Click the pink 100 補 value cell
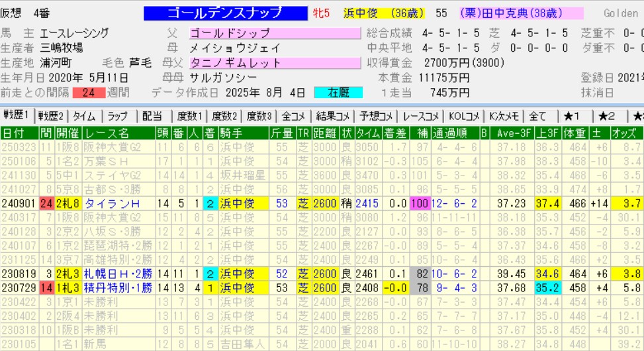 tap(420, 204)
